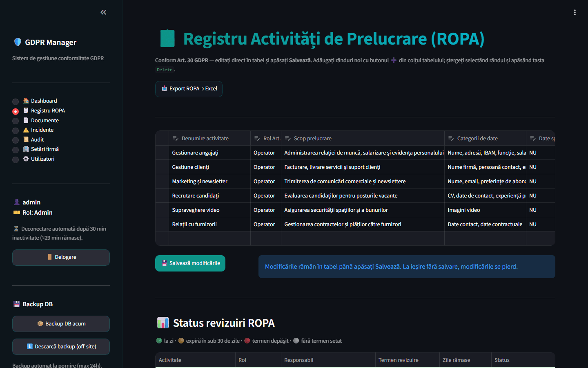The image size is (588, 368).
Task: Click the Status header in status table
Action: (x=523, y=360)
